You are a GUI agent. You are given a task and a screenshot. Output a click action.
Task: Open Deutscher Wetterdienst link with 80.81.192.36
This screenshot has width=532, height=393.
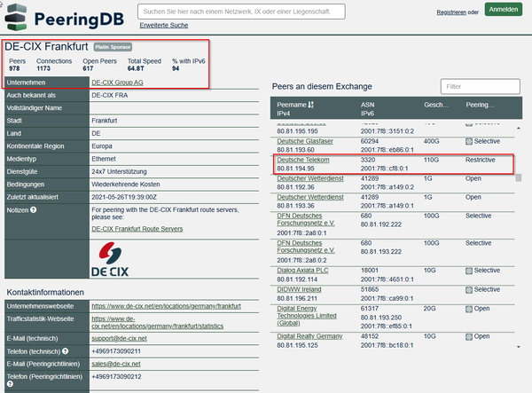[x=310, y=178]
